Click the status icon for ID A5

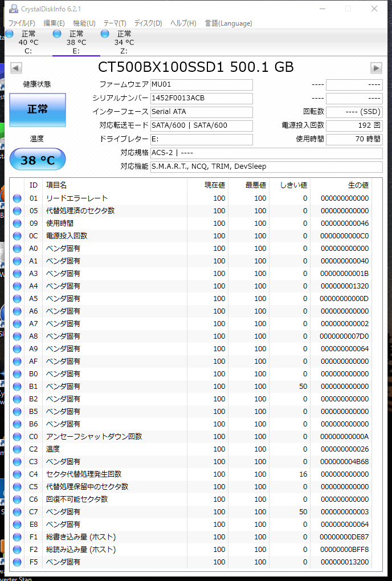pyautogui.click(x=17, y=299)
